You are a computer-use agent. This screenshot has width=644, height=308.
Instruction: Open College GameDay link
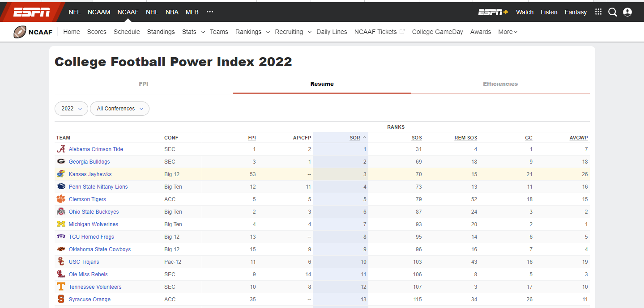point(438,32)
